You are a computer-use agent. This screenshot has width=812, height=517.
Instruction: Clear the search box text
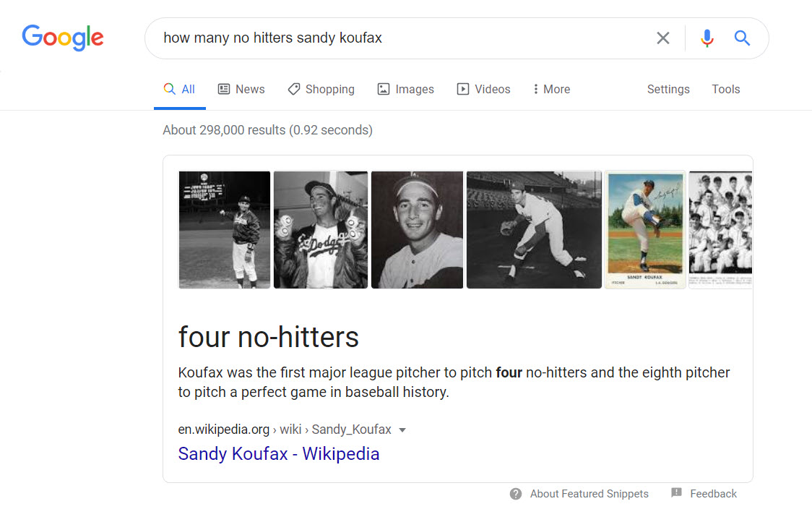662,38
